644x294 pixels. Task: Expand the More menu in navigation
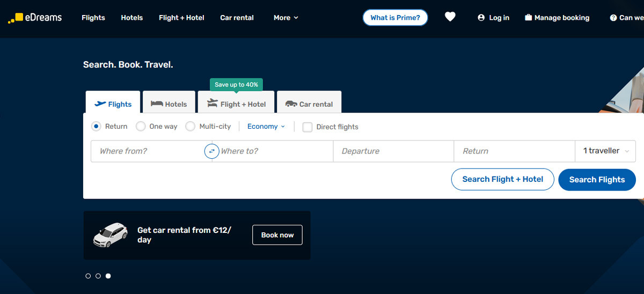[x=286, y=18]
